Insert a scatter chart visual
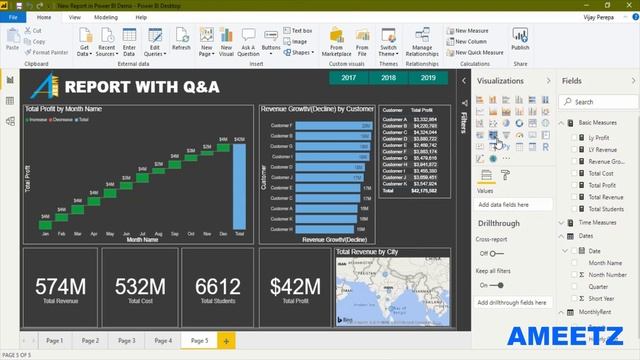 [x=493, y=123]
